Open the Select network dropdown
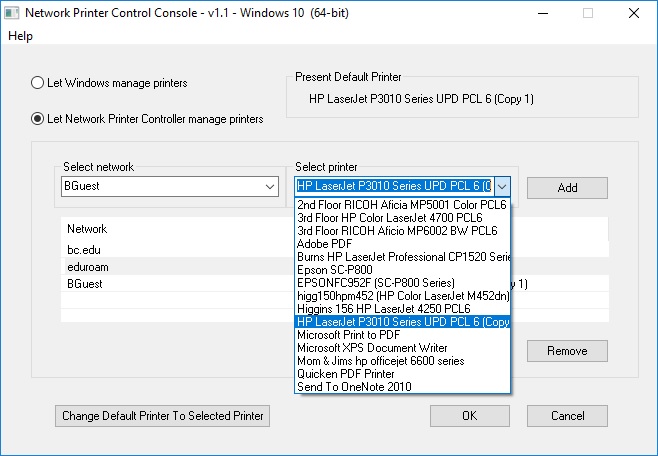658x456 pixels. pyautogui.click(x=170, y=186)
